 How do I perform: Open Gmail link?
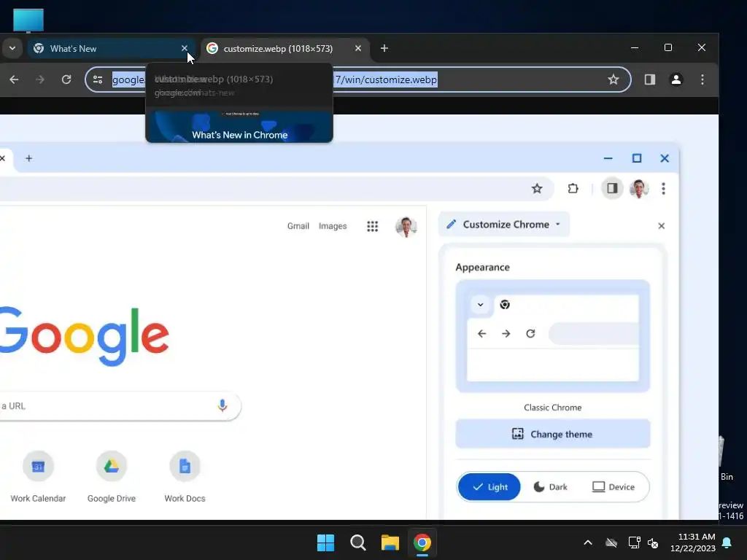pyautogui.click(x=298, y=226)
